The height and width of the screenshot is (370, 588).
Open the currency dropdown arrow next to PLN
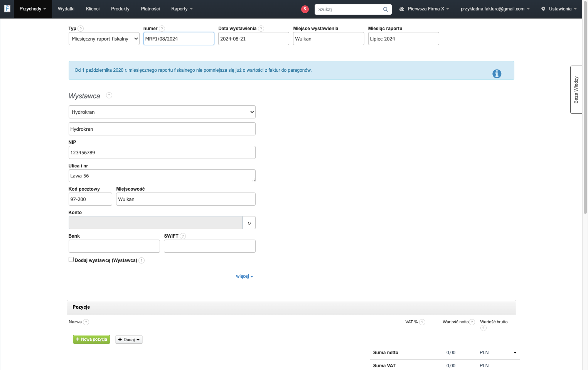click(x=515, y=353)
